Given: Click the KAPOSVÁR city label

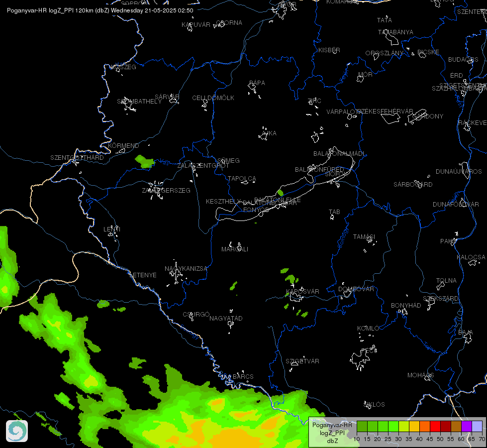Looking at the screenshot, I should (x=302, y=292).
